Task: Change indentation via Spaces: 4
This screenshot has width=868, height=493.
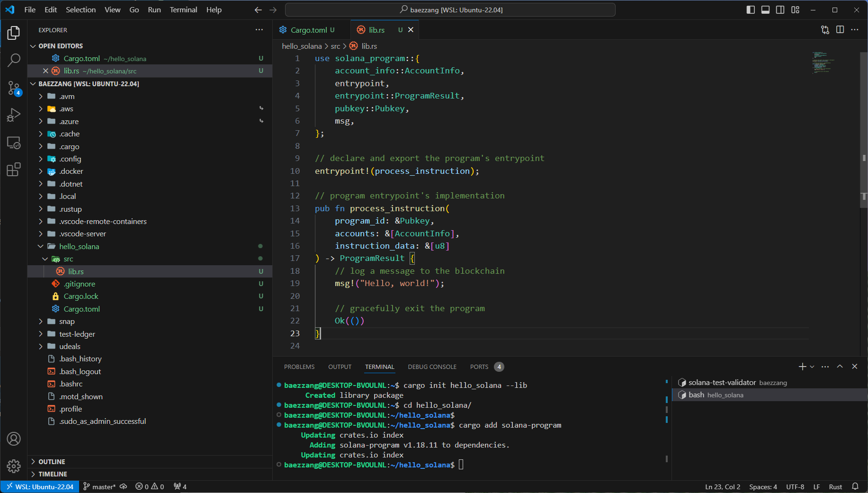Action: (x=763, y=487)
